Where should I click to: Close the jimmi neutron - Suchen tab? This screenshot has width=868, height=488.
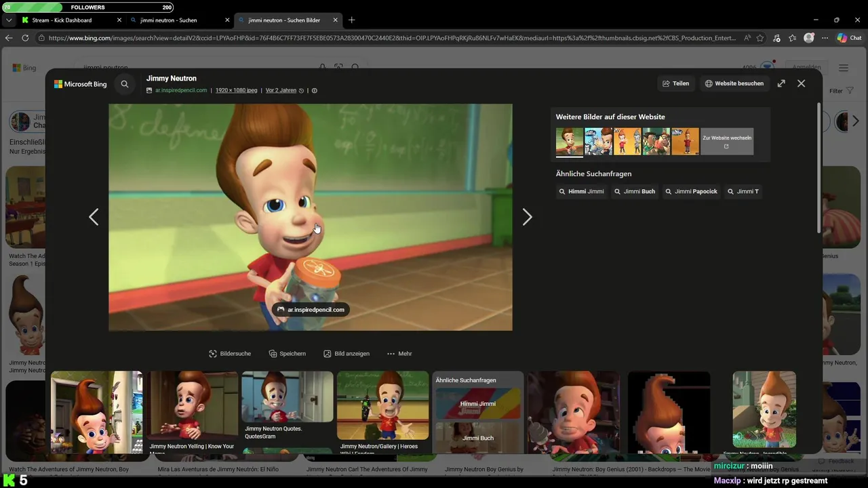pos(227,20)
